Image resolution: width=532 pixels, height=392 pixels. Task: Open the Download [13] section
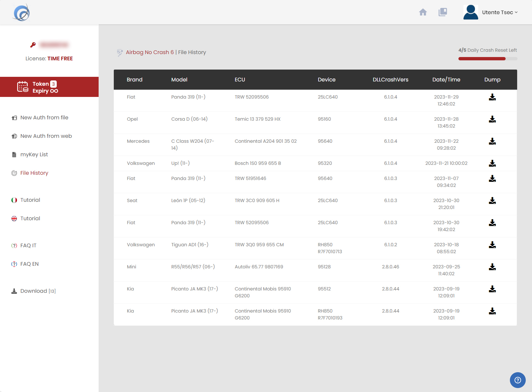(38, 291)
